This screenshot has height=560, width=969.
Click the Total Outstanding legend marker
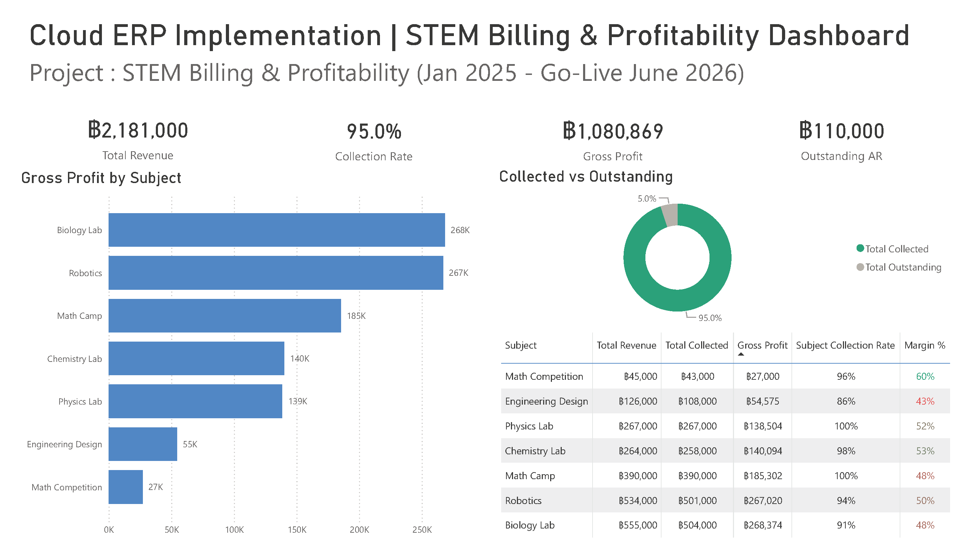tap(860, 267)
